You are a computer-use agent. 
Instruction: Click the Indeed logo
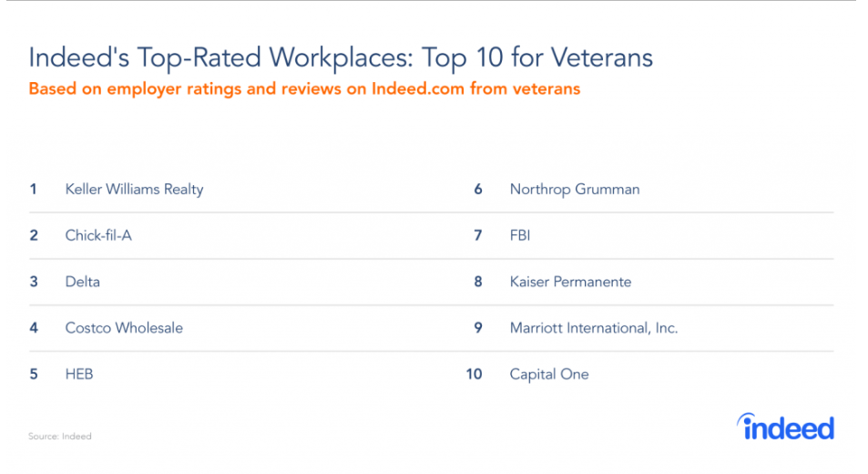[x=785, y=427]
